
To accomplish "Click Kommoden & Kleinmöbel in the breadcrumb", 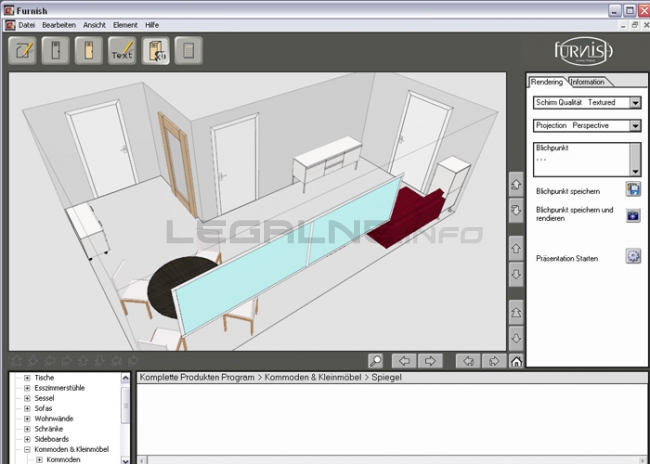I will click(x=313, y=377).
